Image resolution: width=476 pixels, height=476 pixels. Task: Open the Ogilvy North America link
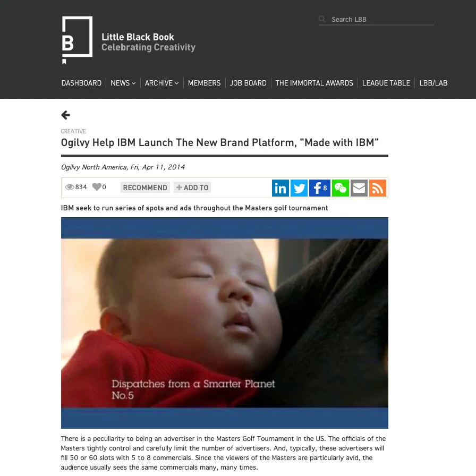[94, 167]
